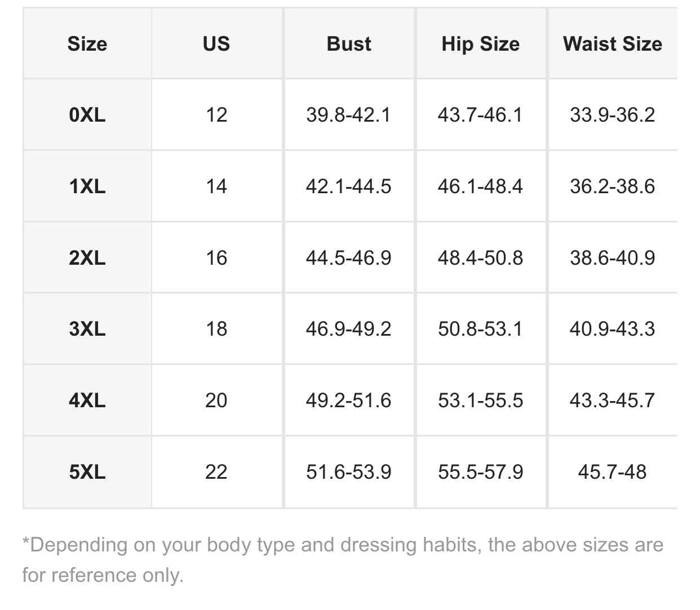Click the sizes reference disclaimer text
The height and width of the screenshot is (610, 700).
pyautogui.click(x=343, y=560)
